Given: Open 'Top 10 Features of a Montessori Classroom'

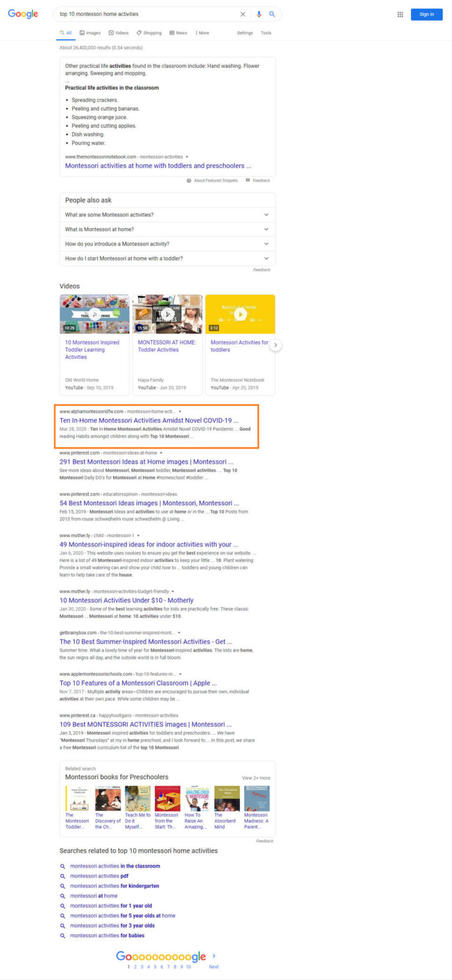Looking at the screenshot, I should 138,683.
